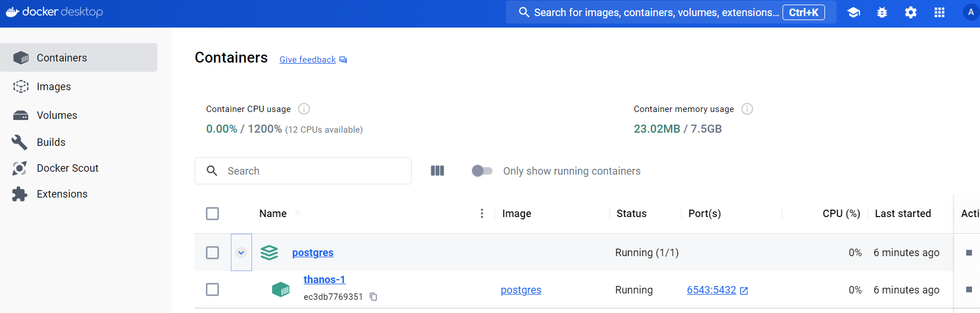Screen dimensions: 980x313
Task: Click info icon next to Container CPU usage
Action: point(304,109)
